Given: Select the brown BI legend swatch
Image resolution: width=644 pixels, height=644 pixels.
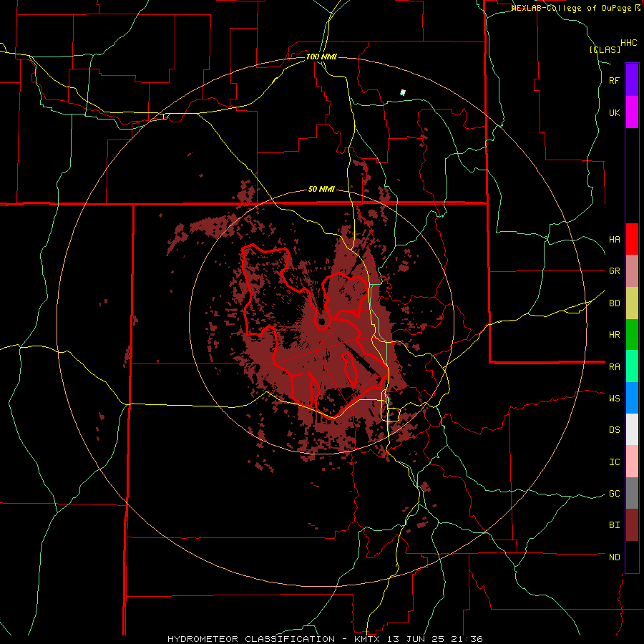Looking at the screenshot, I should click(632, 525).
